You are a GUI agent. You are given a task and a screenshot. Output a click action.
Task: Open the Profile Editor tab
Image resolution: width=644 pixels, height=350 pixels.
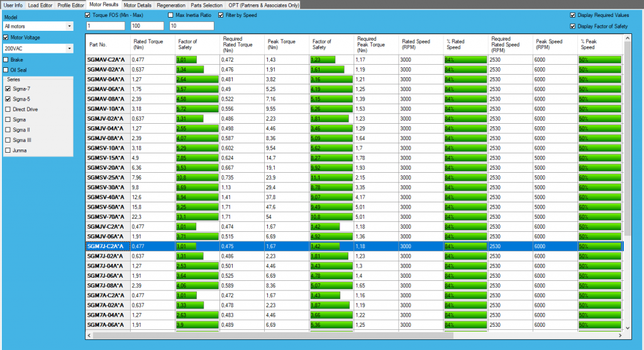coord(70,5)
